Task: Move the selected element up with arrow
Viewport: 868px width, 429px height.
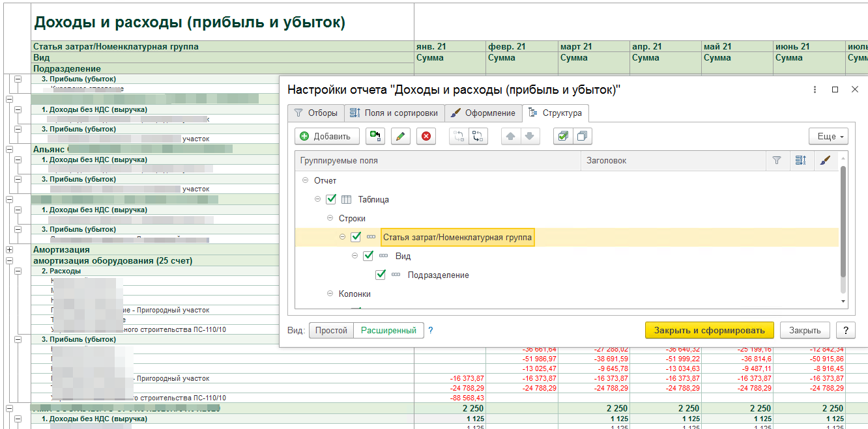Action: pyautogui.click(x=511, y=136)
